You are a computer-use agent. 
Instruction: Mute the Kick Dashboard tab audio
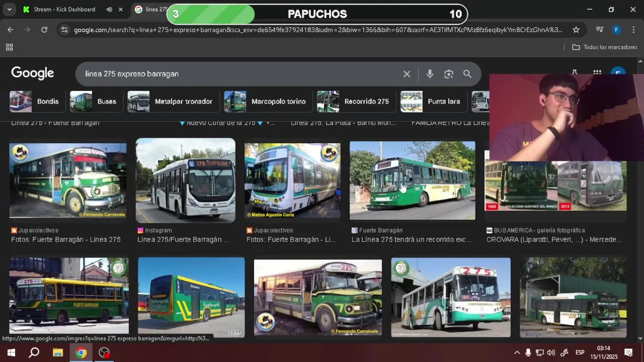109,10
